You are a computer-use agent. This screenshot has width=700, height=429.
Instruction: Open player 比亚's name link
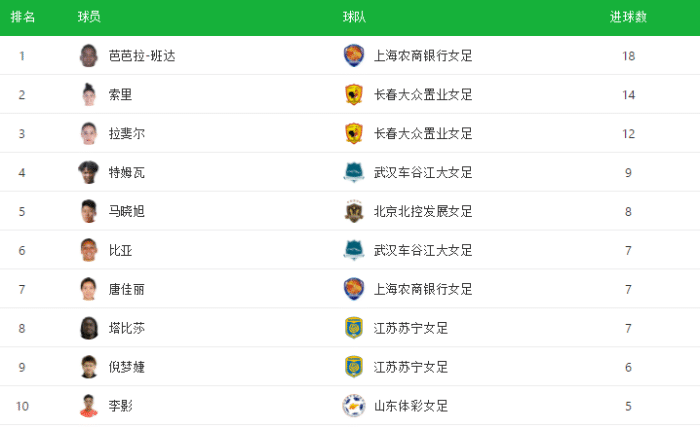pyautogui.click(x=120, y=250)
